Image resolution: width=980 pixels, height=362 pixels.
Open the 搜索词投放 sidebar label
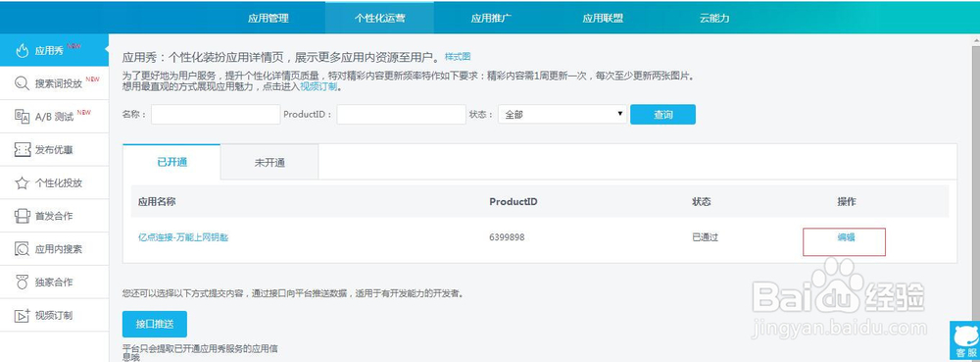pos(58,83)
